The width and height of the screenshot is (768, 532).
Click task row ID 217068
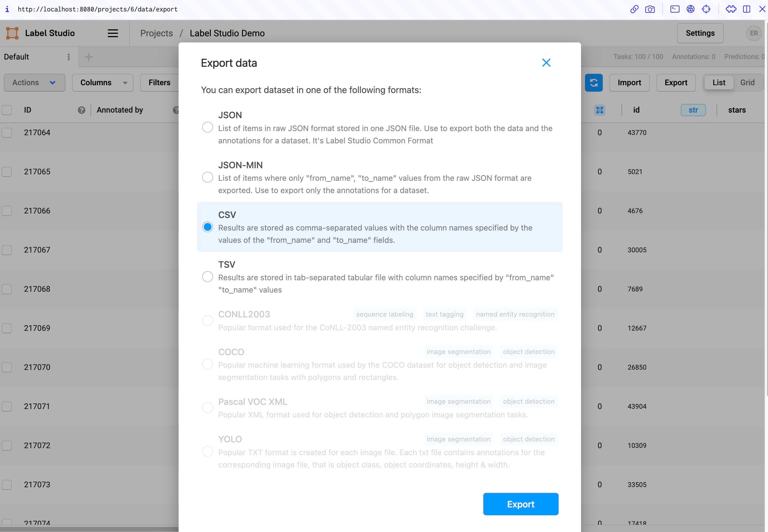(37, 289)
